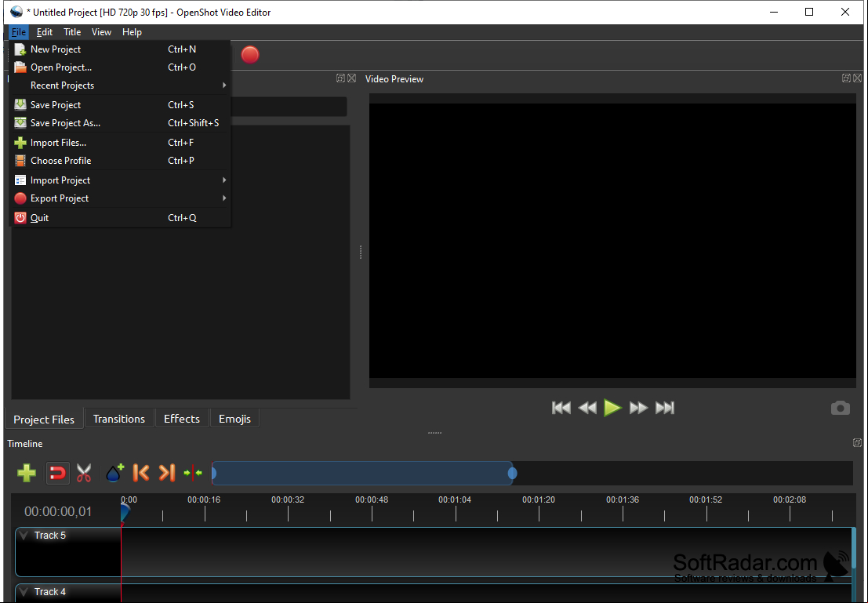
Task: Click the Import Project icon
Action: point(20,180)
